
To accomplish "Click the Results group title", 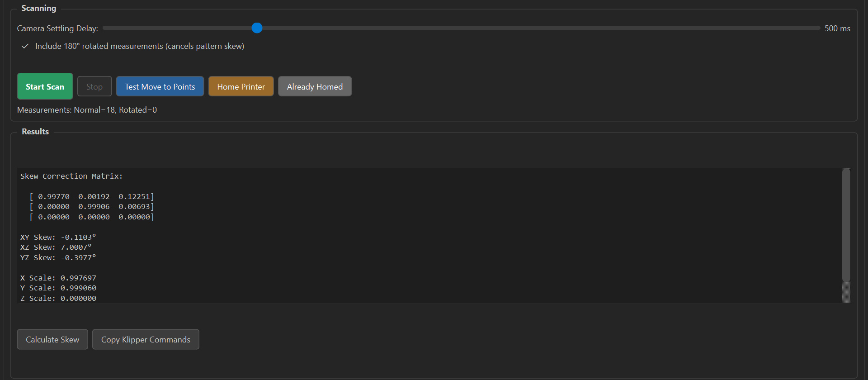I will (x=35, y=132).
